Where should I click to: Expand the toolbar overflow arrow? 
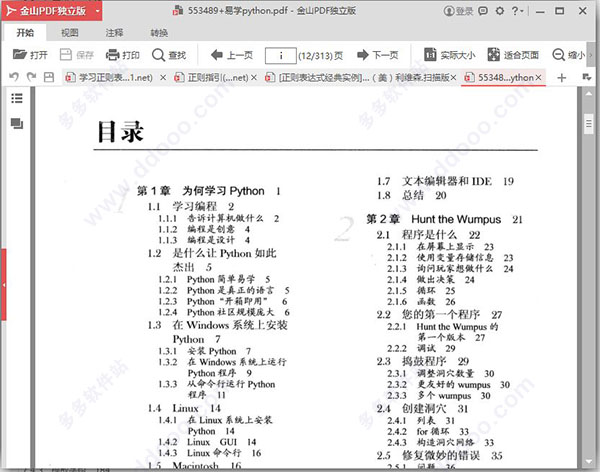590,55
